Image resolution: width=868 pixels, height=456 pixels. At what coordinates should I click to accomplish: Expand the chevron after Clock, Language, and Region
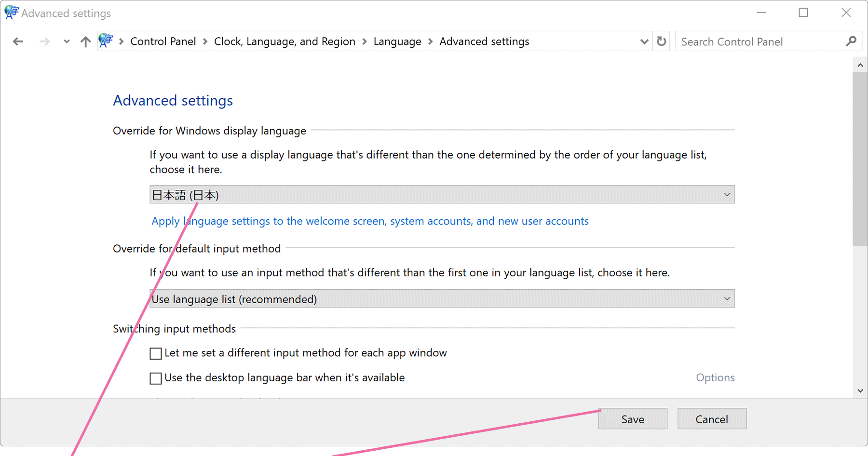[x=365, y=42]
